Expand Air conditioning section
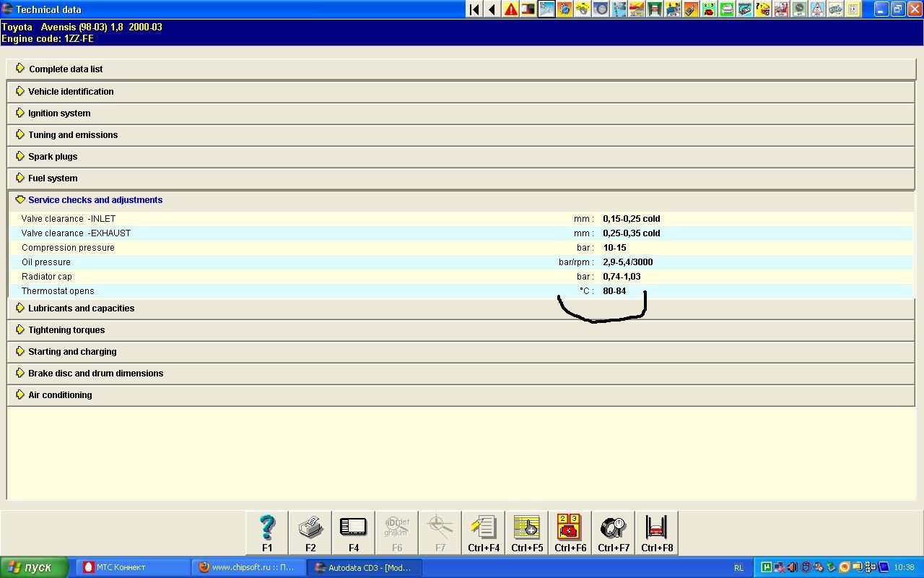Screen dimensions: 924x578 [x=461, y=394]
